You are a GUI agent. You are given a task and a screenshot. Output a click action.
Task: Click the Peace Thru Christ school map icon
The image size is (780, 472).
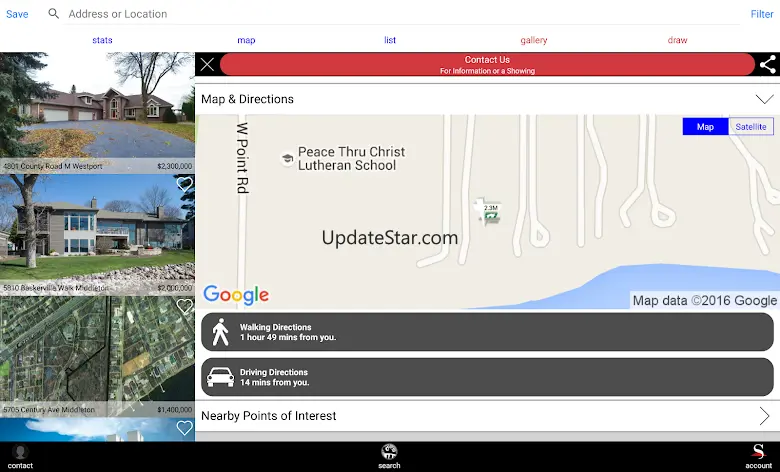tap(287, 159)
